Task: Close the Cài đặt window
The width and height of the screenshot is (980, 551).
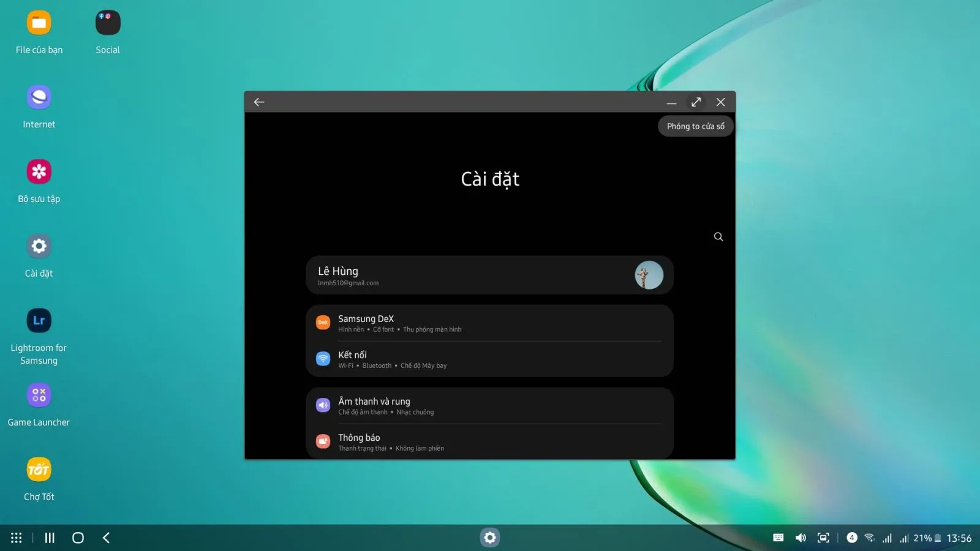Action: coord(721,102)
